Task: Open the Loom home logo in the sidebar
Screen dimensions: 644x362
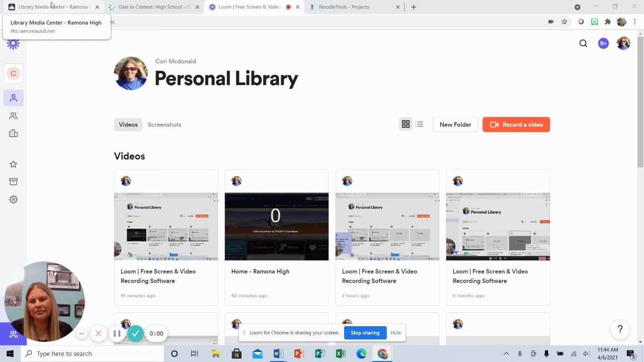Action: click(13, 44)
